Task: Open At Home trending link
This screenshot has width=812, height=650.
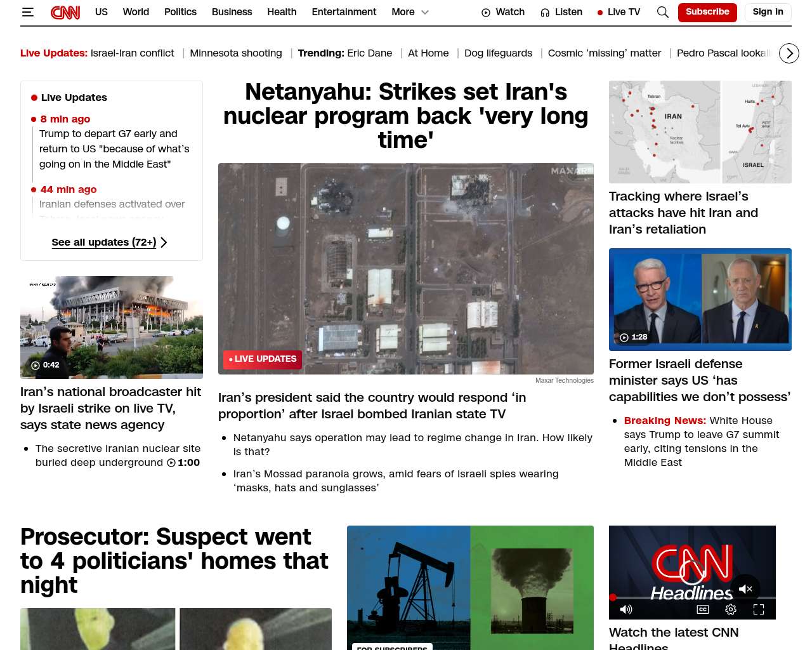Action: coord(428,53)
